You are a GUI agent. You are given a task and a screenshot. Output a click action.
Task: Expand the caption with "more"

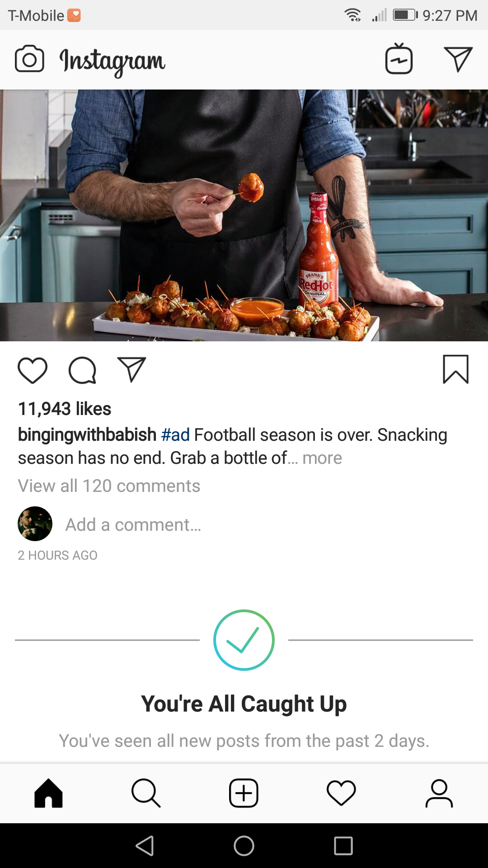coord(322,458)
